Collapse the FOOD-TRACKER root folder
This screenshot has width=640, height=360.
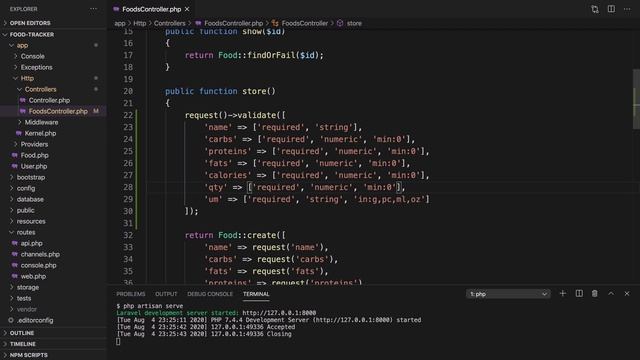[32, 35]
